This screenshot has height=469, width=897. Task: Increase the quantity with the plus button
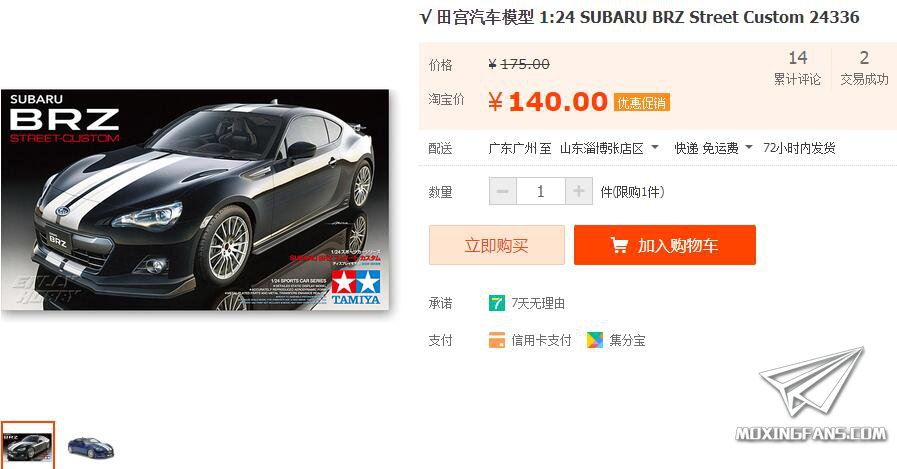578,191
